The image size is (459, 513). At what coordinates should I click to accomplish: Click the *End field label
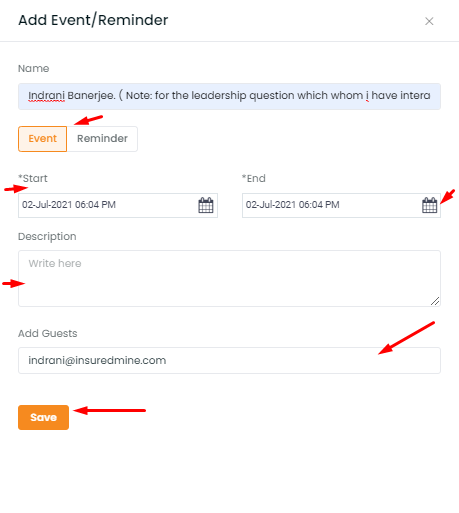(254, 178)
